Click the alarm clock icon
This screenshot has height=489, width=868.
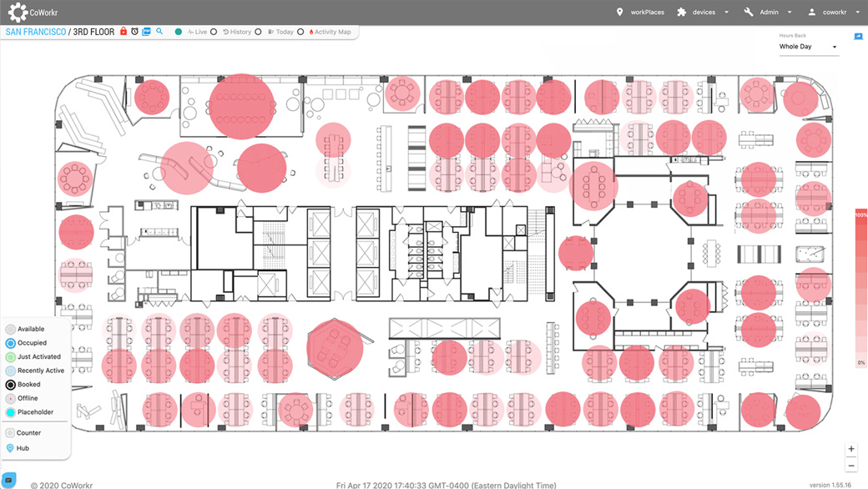(134, 32)
